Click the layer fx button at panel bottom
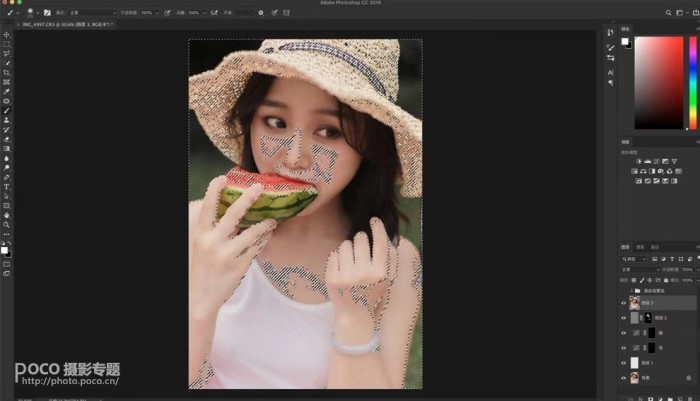Screen dimensions: 700x401 coord(641,398)
